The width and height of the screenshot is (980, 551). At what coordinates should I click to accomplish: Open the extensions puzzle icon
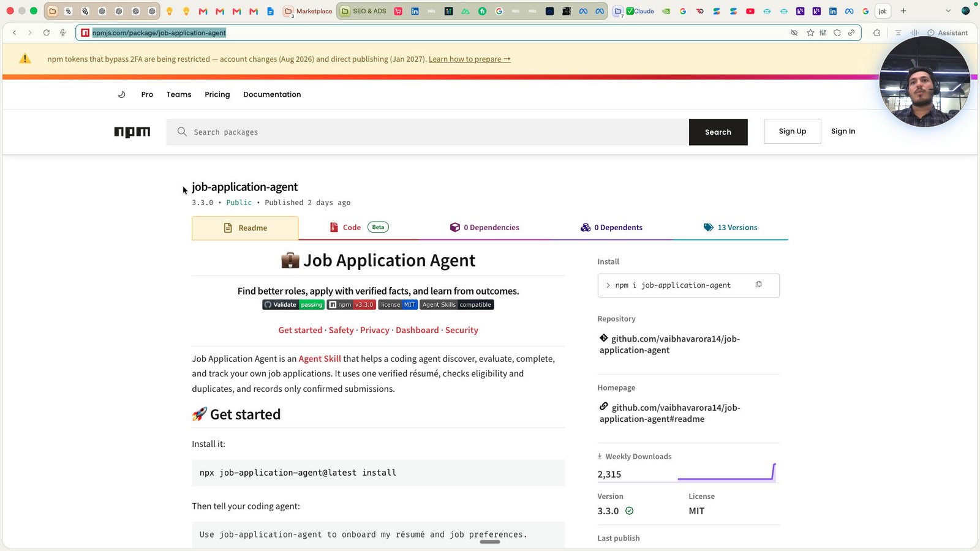point(877,33)
